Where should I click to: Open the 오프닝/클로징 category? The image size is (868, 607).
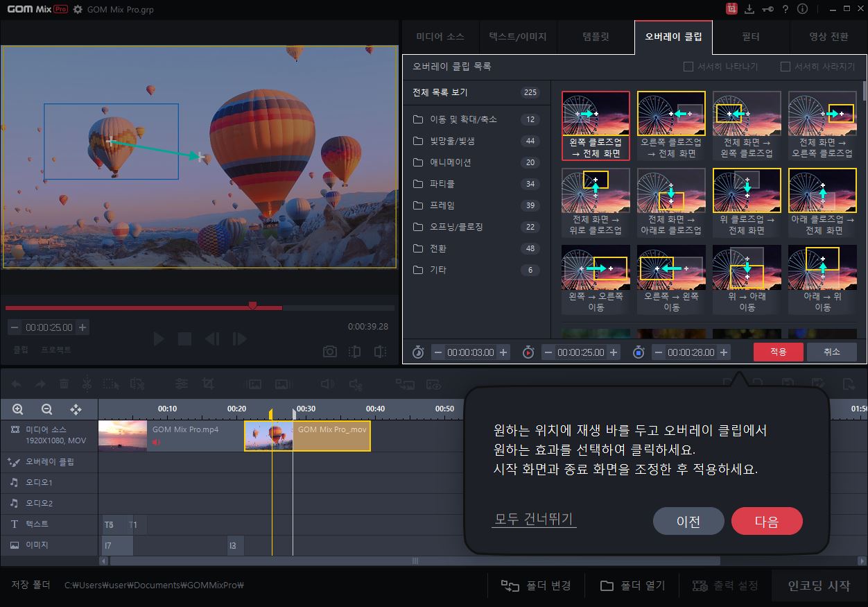[x=476, y=227]
